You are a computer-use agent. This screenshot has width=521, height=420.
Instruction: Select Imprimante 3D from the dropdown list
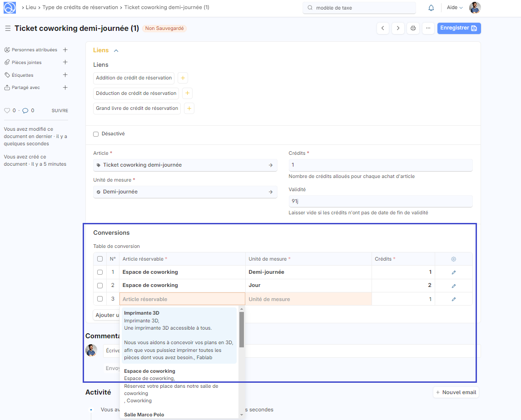[179, 335]
